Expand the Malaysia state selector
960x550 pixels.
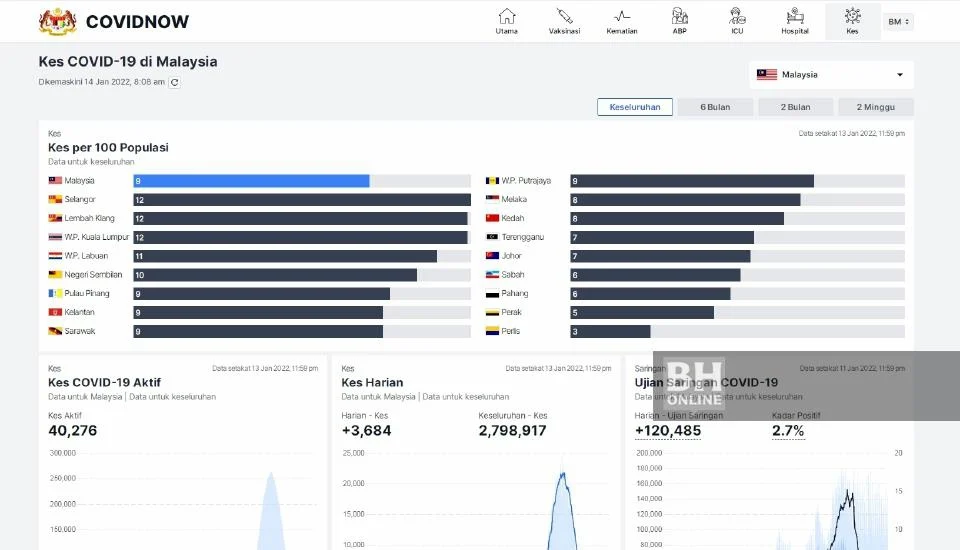831,75
